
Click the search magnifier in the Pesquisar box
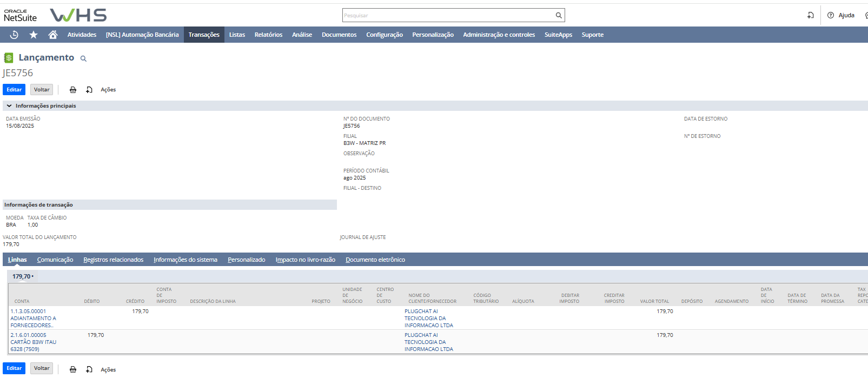[559, 15]
